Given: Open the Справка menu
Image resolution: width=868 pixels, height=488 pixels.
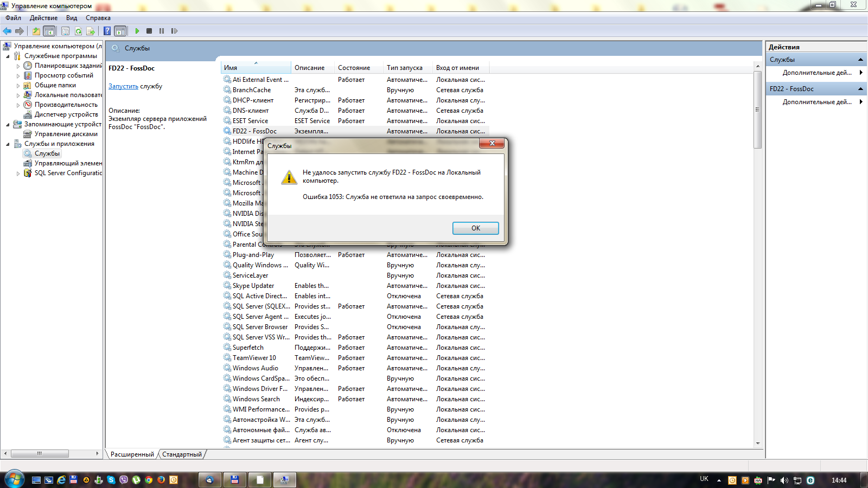Looking at the screenshot, I should click(x=98, y=18).
